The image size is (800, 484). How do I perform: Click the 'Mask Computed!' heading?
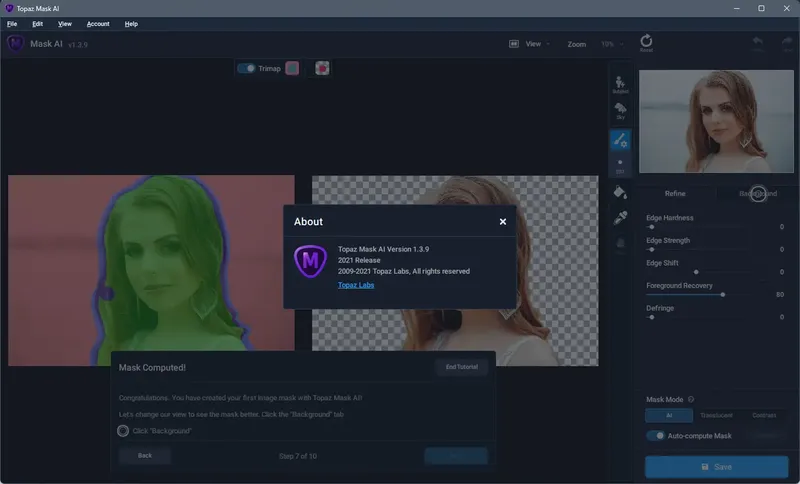coord(152,367)
